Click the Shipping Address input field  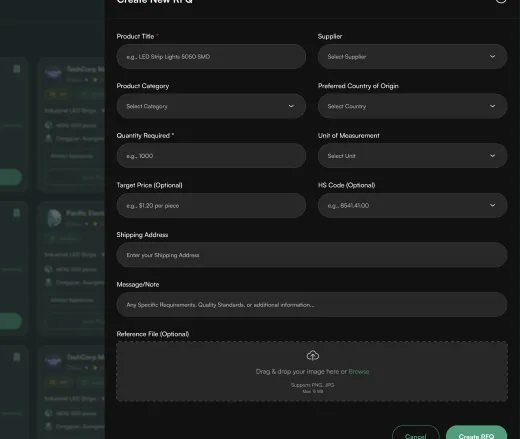click(312, 255)
